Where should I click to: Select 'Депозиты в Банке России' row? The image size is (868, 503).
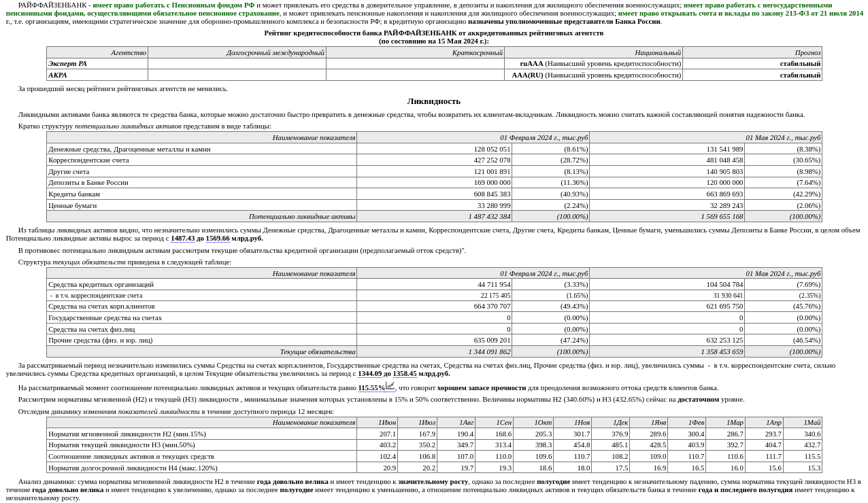click(434, 182)
